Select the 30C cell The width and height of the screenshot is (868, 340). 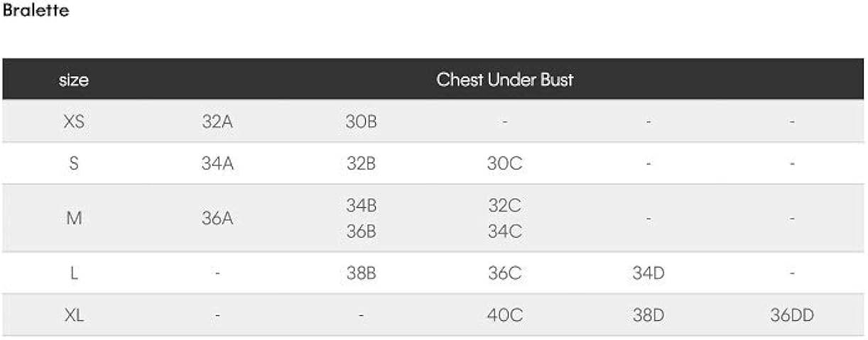click(504, 163)
